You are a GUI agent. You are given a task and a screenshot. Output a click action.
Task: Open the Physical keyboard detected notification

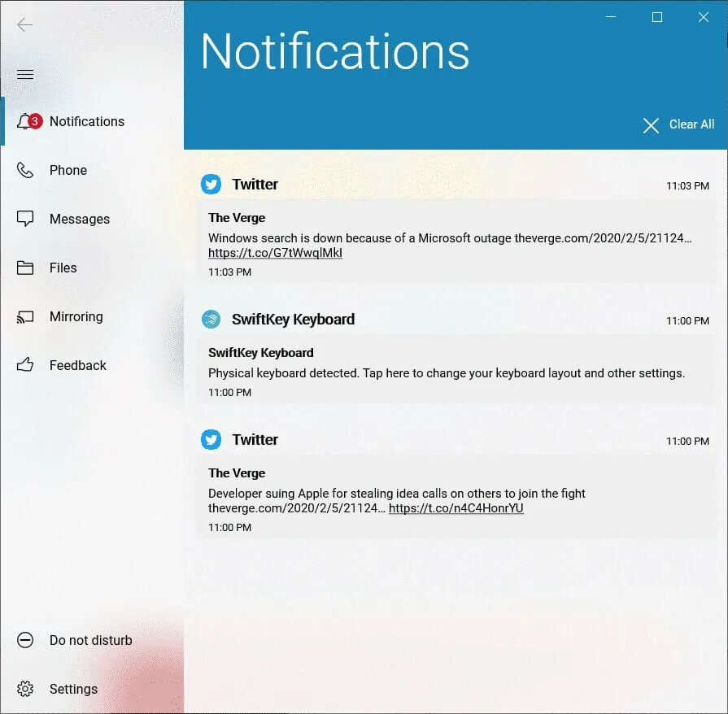click(x=456, y=369)
